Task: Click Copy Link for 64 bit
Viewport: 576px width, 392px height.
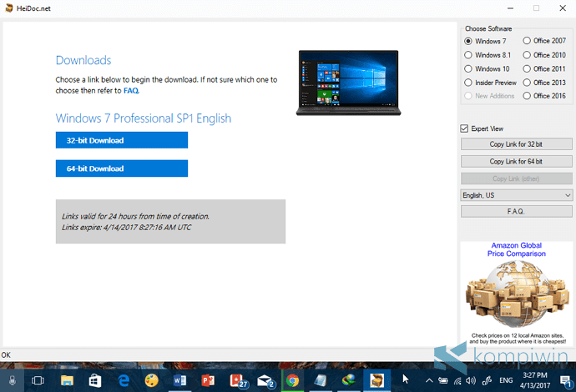Action: [516, 162]
